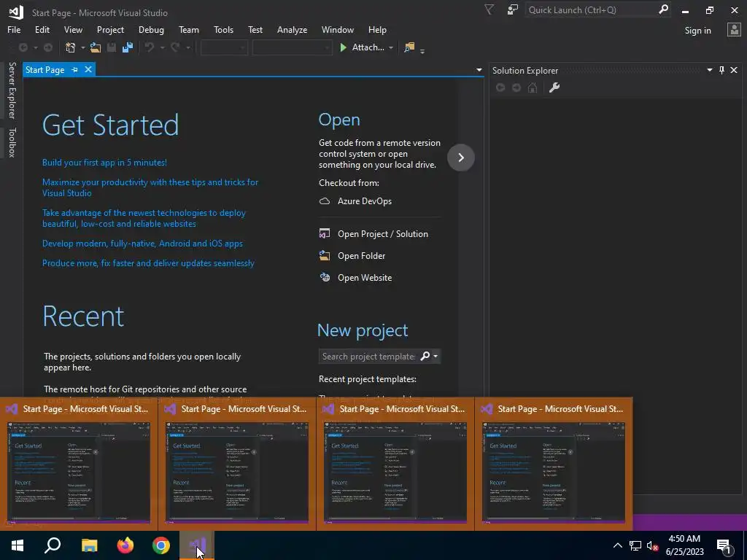Click the circular next arrow button
Image resolution: width=747 pixels, height=560 pixels.
coord(461,157)
